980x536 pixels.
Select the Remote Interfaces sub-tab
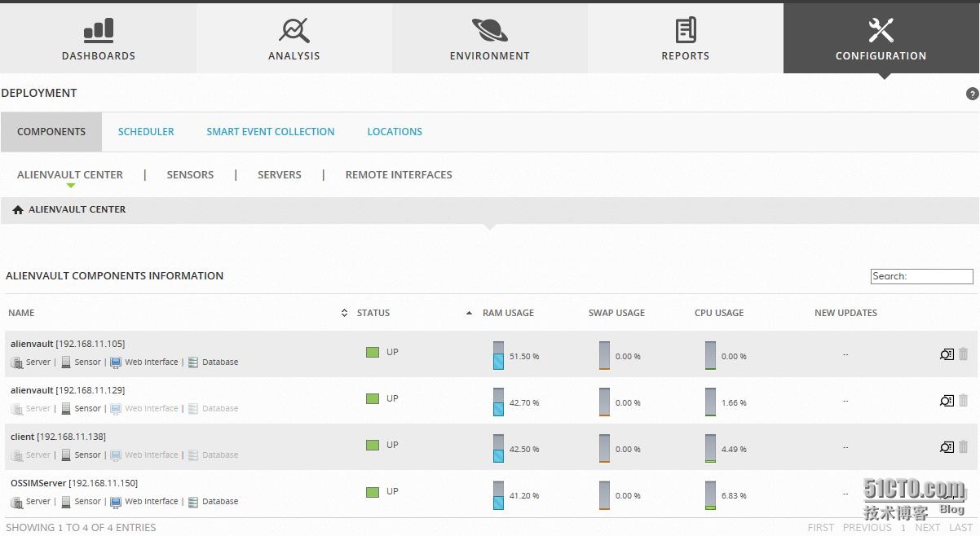[399, 174]
